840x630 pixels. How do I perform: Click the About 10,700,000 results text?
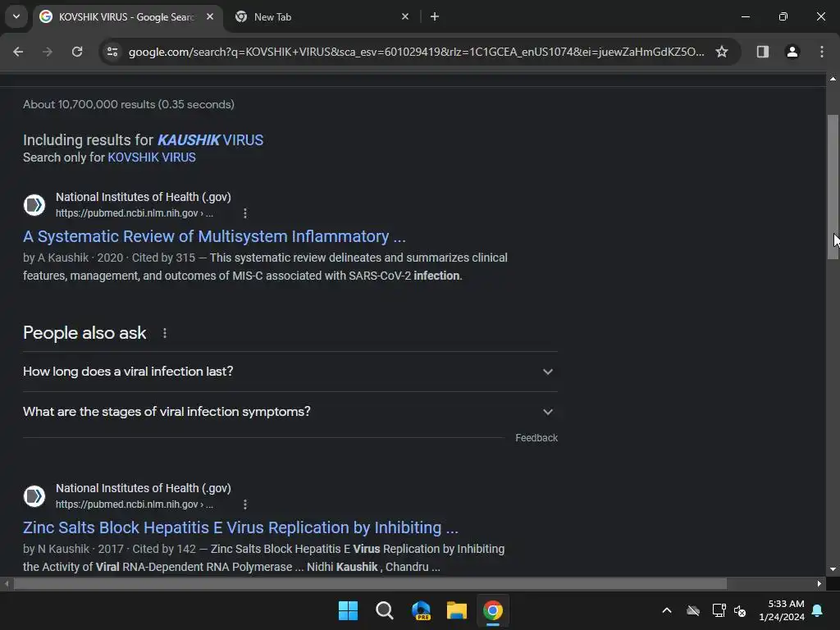129,104
